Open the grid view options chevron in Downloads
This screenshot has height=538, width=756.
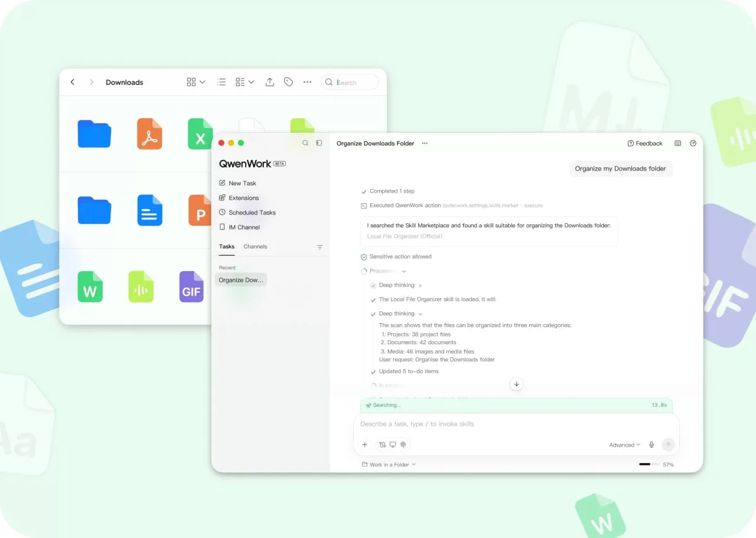pyautogui.click(x=203, y=82)
